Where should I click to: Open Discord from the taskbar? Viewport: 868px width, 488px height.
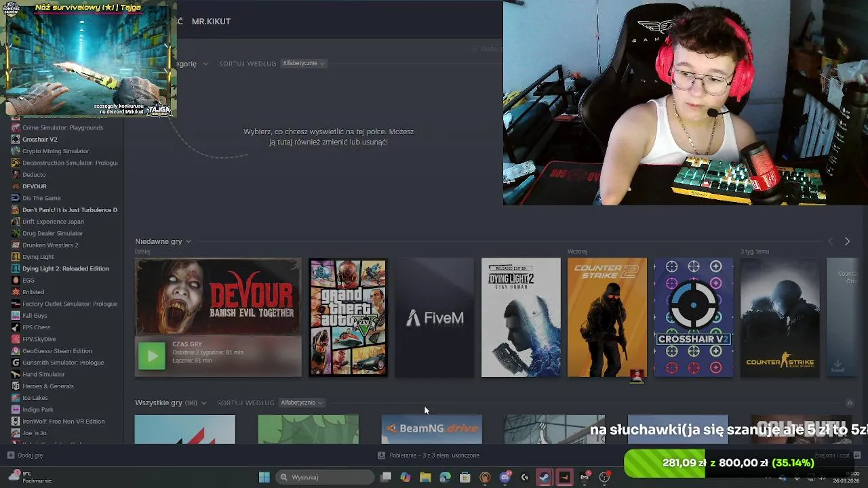tap(505, 477)
